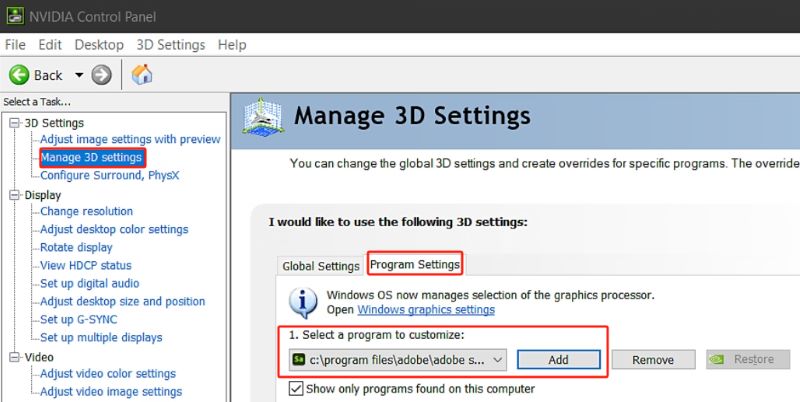Switch to the Global Settings tab
This screenshot has width=800, height=402.
point(321,266)
